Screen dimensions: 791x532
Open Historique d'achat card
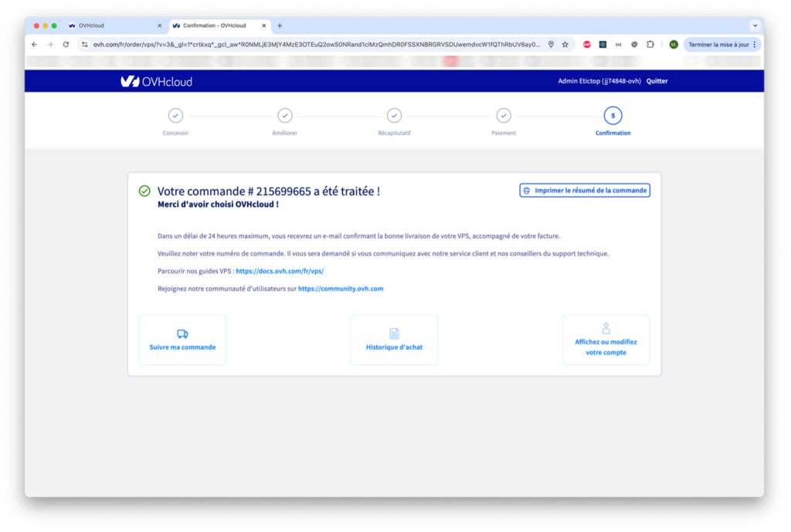pos(395,340)
